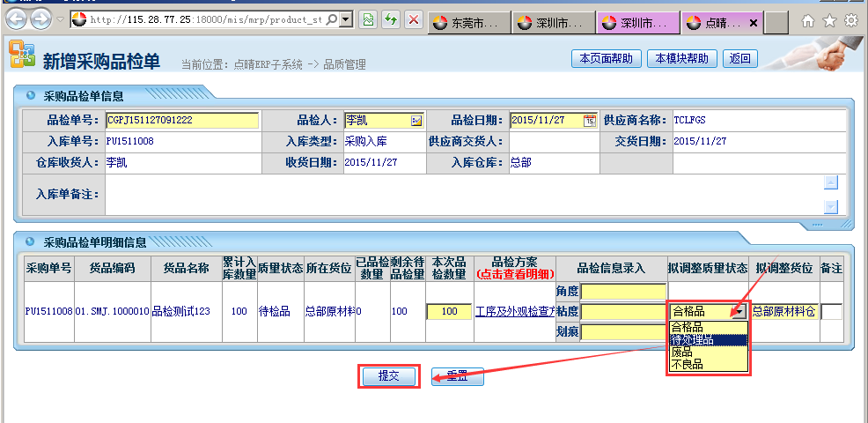Click the 入库单备注 scrollbar down arrow

click(x=830, y=207)
